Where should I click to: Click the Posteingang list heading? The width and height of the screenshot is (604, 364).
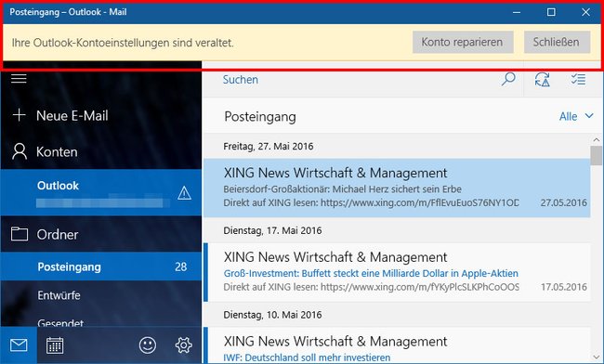coord(260,117)
